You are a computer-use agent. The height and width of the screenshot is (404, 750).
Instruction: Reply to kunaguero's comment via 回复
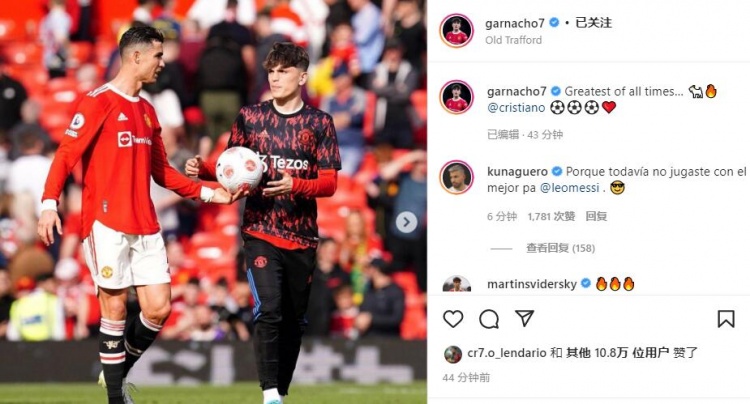point(596,217)
